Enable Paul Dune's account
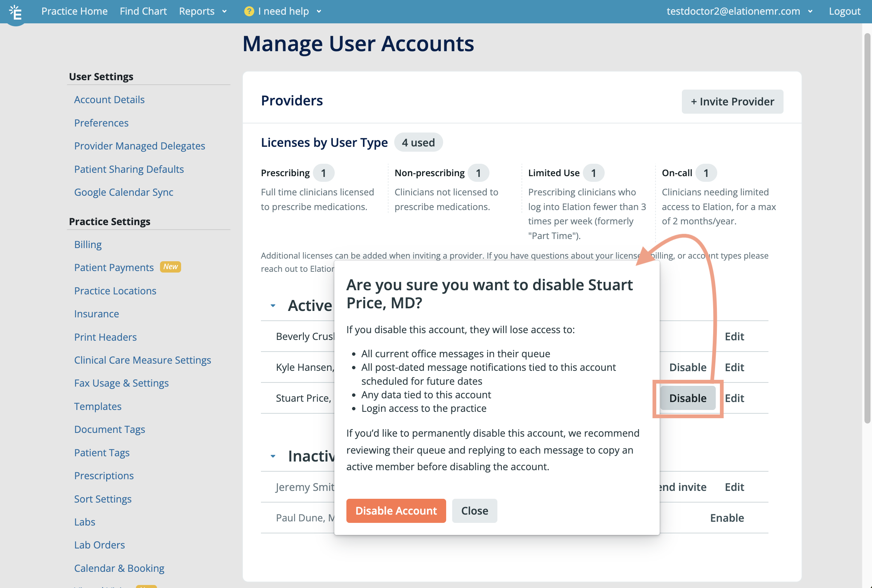The height and width of the screenshot is (588, 872). (x=727, y=518)
